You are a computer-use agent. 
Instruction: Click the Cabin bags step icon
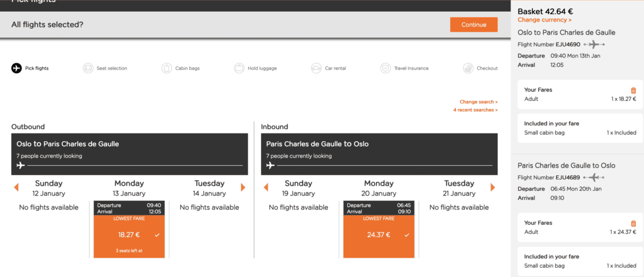pyautogui.click(x=167, y=68)
